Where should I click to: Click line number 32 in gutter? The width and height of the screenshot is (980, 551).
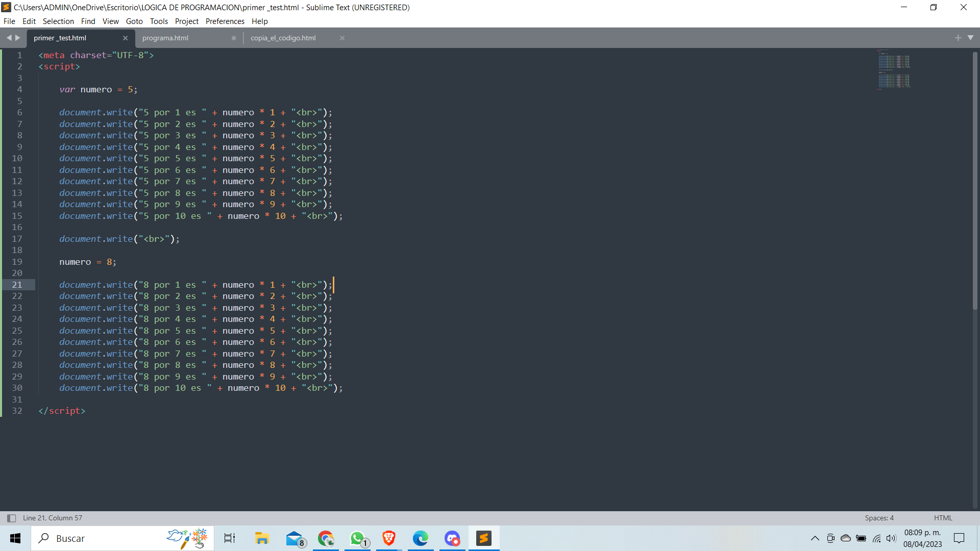tap(17, 411)
